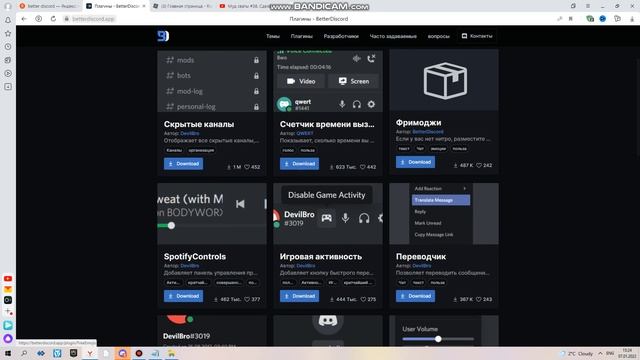This screenshot has width=640, height=360.
Task: Open the Yandex home icon beside reload
Action: (x=38, y=19)
